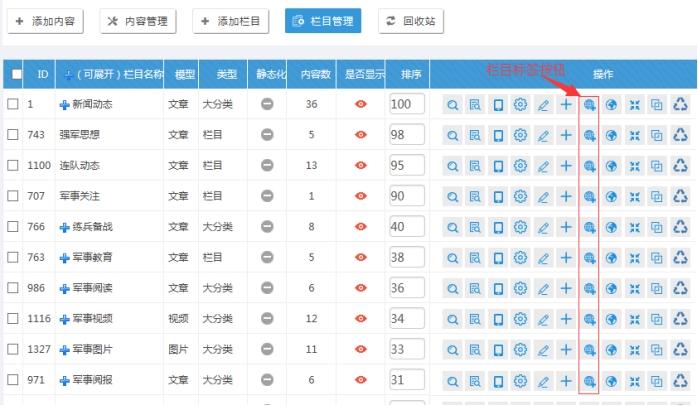Click the 添加栏目 button
The image size is (698, 406).
point(230,21)
